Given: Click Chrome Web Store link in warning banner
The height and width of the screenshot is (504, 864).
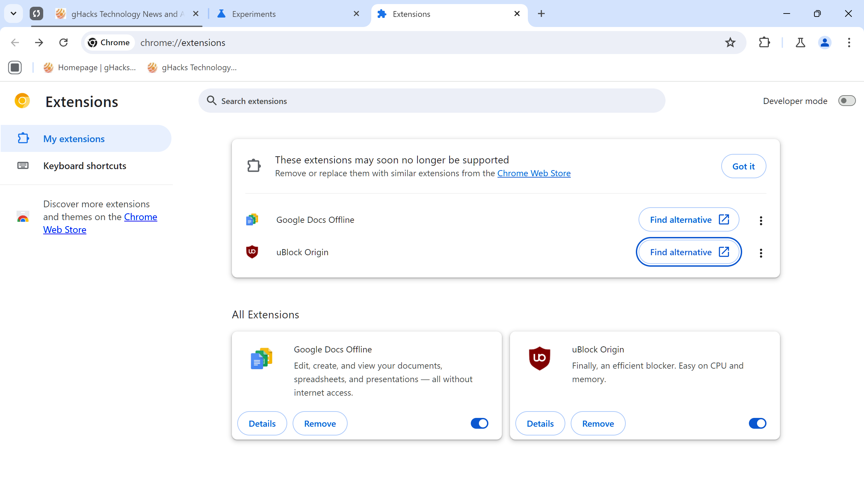Looking at the screenshot, I should tap(534, 174).
